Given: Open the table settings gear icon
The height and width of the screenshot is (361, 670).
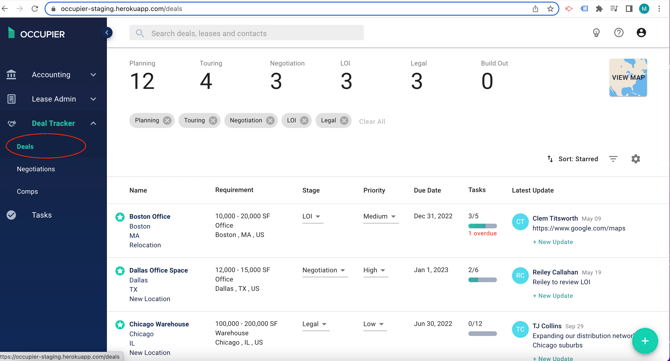Looking at the screenshot, I should tap(636, 159).
